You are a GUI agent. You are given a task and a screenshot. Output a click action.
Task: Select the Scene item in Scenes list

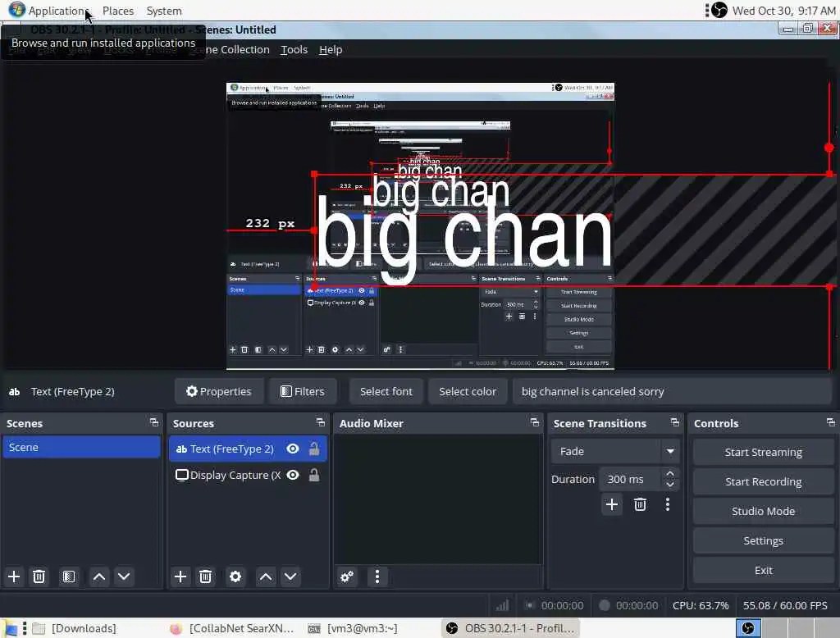81,447
